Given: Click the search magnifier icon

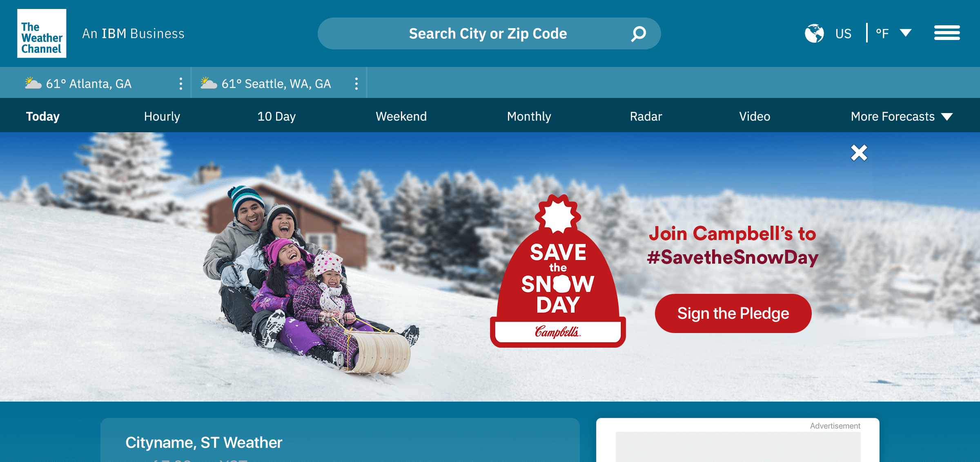Looking at the screenshot, I should (639, 33).
